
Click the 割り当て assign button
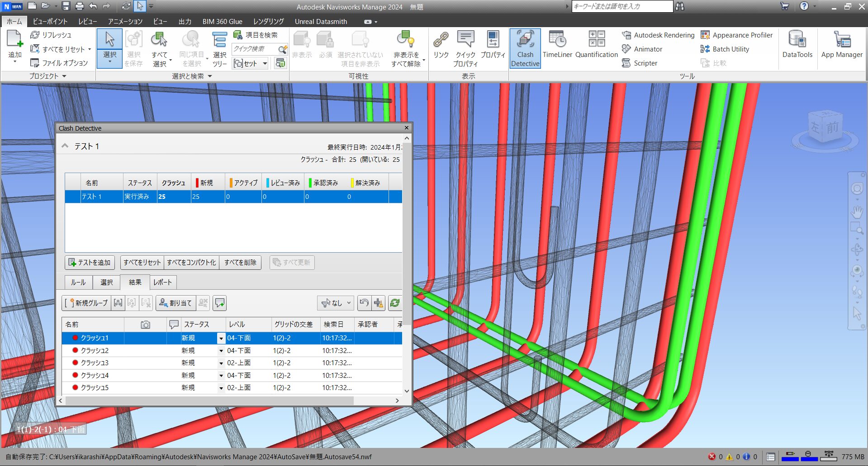(x=175, y=303)
